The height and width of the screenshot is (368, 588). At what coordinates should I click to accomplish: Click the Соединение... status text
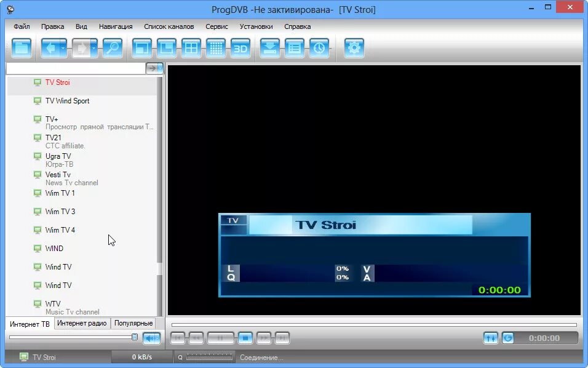tap(261, 358)
